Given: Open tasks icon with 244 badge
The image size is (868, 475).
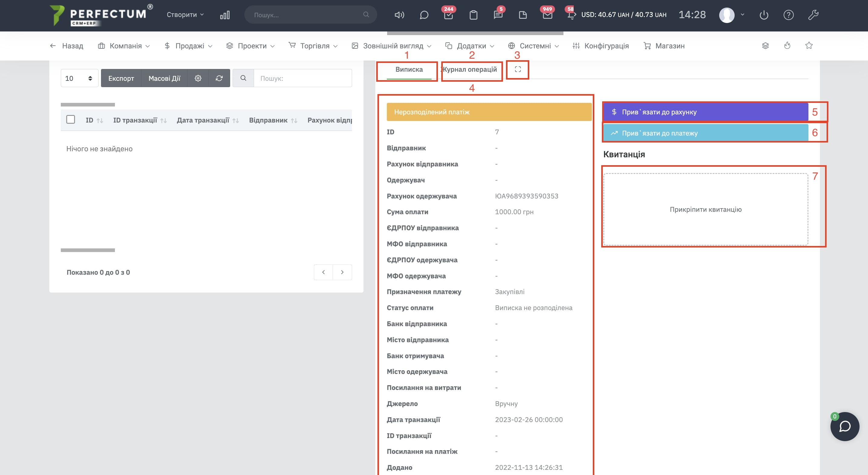Looking at the screenshot, I should [x=449, y=15].
